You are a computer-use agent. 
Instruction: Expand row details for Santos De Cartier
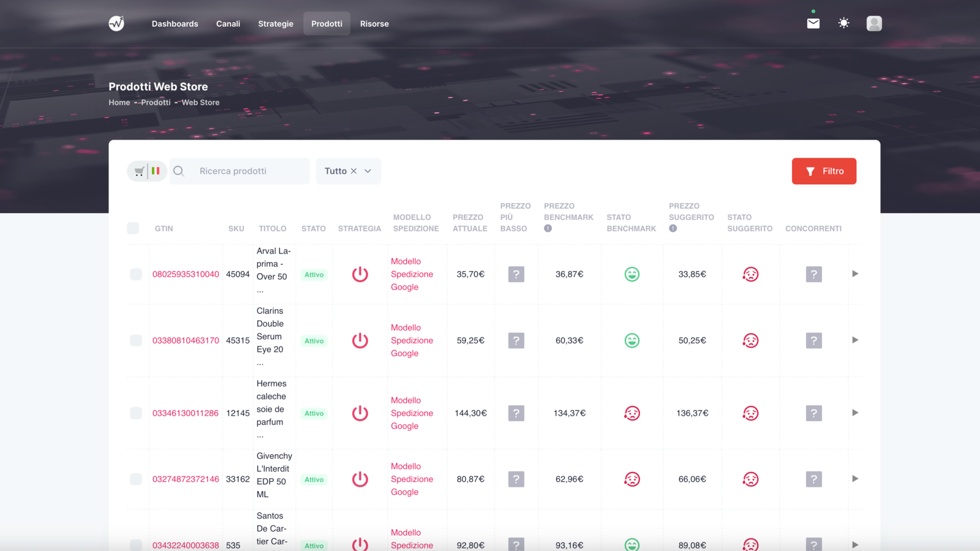pos(855,545)
